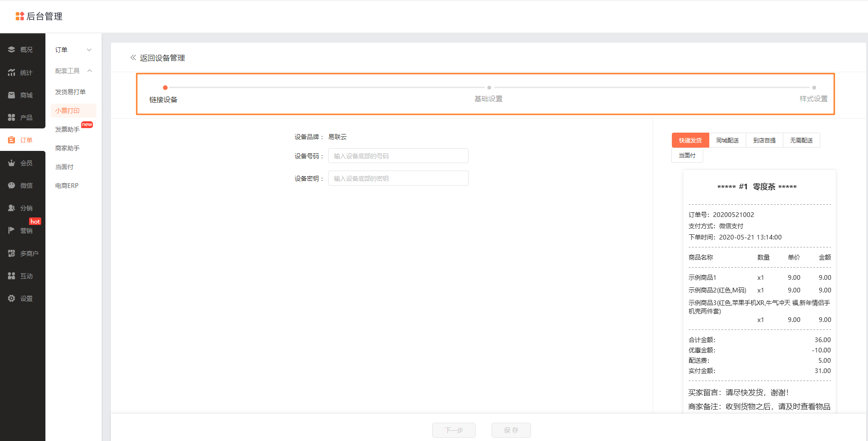Open 当面付 in the side menu
Image resolution: width=868 pixels, height=441 pixels.
[x=65, y=167]
